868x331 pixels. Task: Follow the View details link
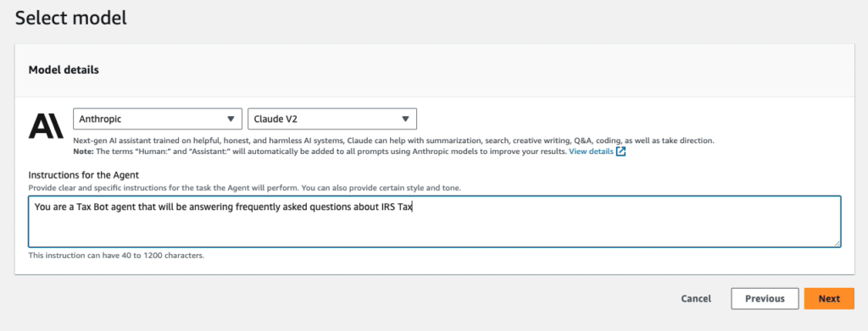(591, 152)
